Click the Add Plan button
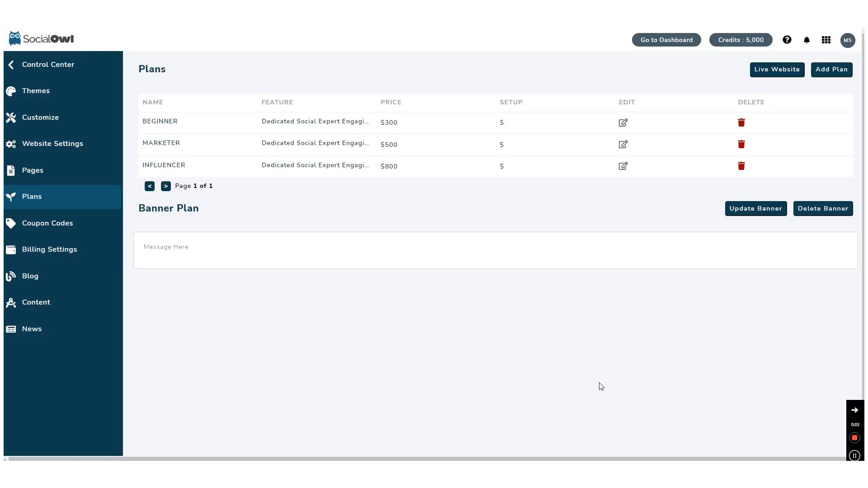The width and height of the screenshot is (868, 488). (x=831, y=70)
